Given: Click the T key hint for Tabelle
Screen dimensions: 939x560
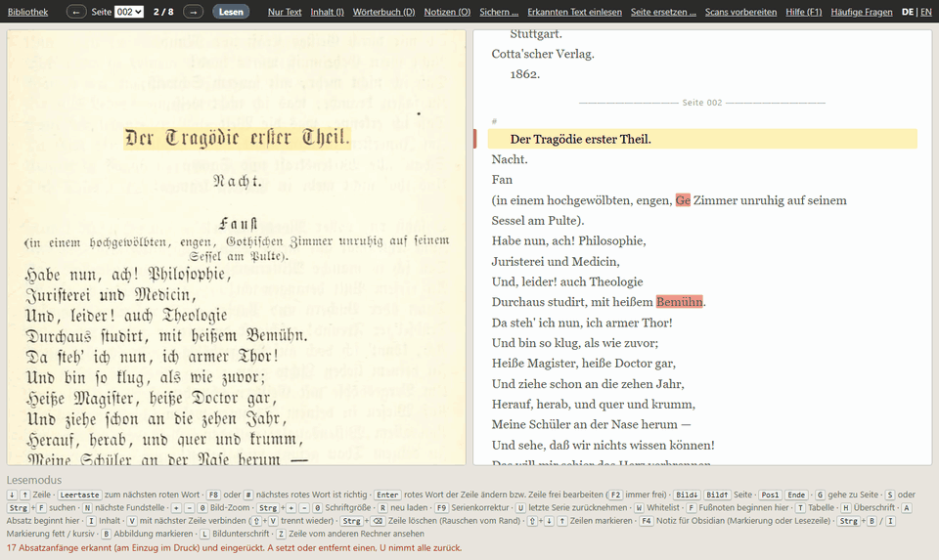Looking at the screenshot, I should pyautogui.click(x=801, y=508).
